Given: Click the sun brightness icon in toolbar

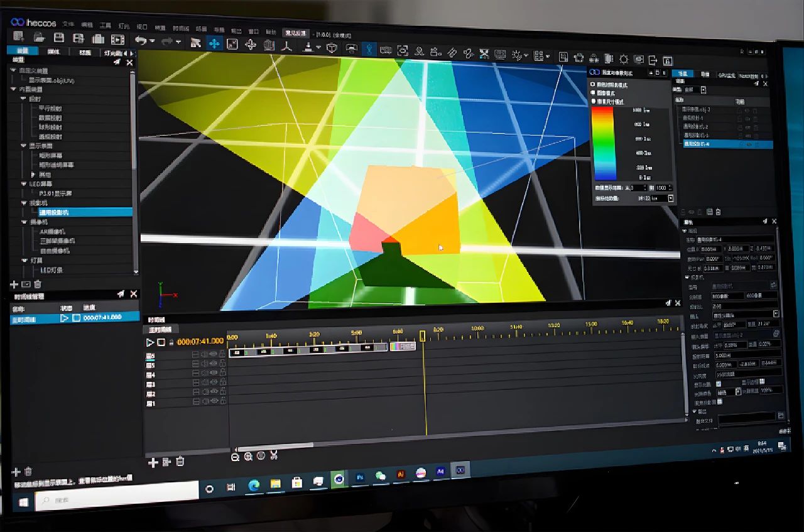Looking at the screenshot, I should tap(624, 59).
